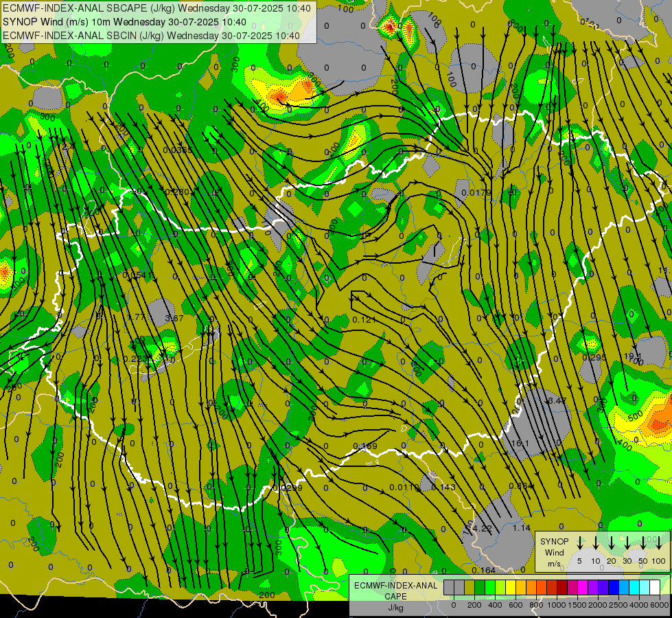Screen dimensions: 672x618
Task: Click the '4000' tick label of the CAPE scale
Action: tap(638, 605)
